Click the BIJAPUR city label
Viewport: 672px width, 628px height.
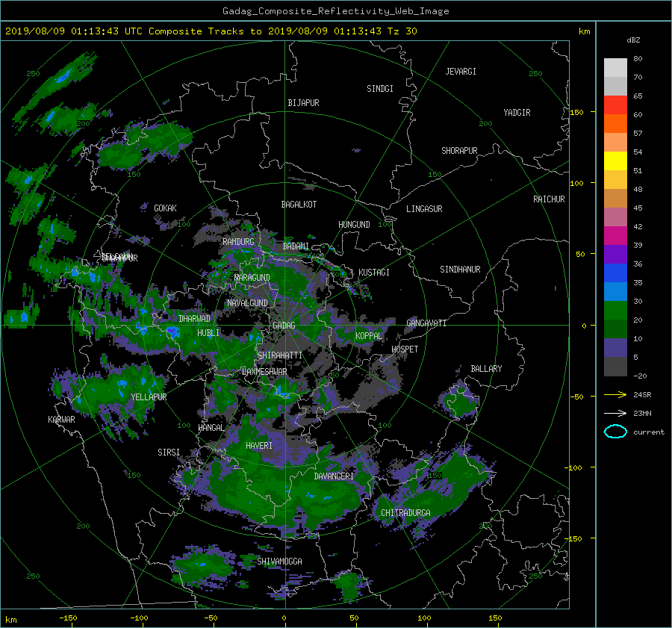click(303, 103)
